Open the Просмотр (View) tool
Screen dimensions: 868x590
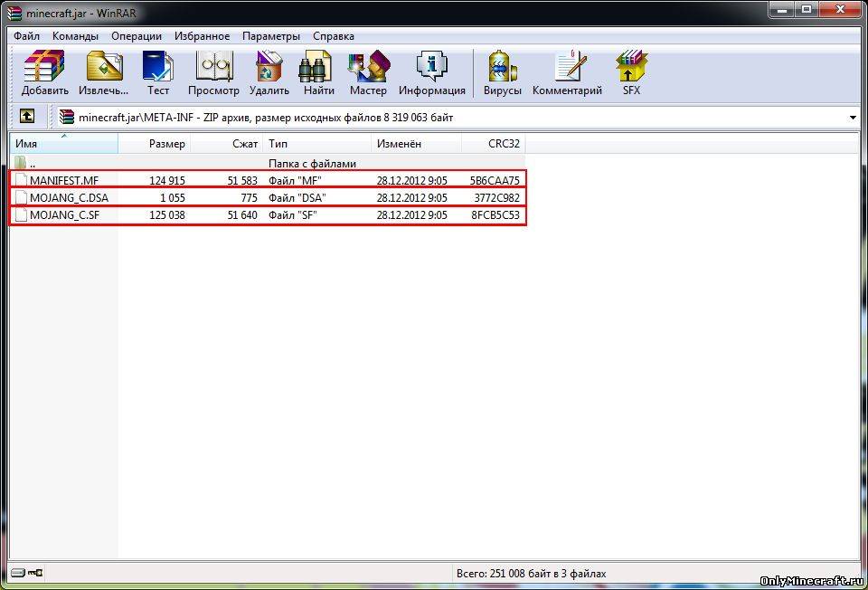[213, 72]
